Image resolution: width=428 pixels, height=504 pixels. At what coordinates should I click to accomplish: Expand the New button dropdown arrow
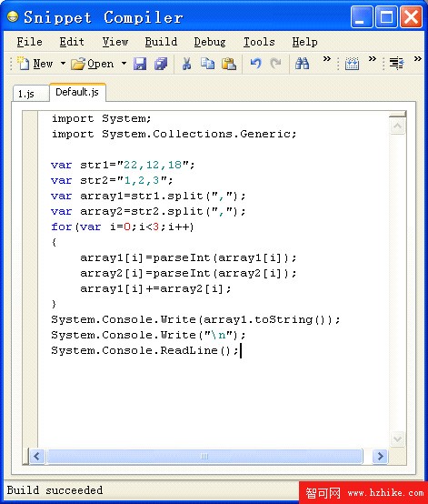coord(64,64)
